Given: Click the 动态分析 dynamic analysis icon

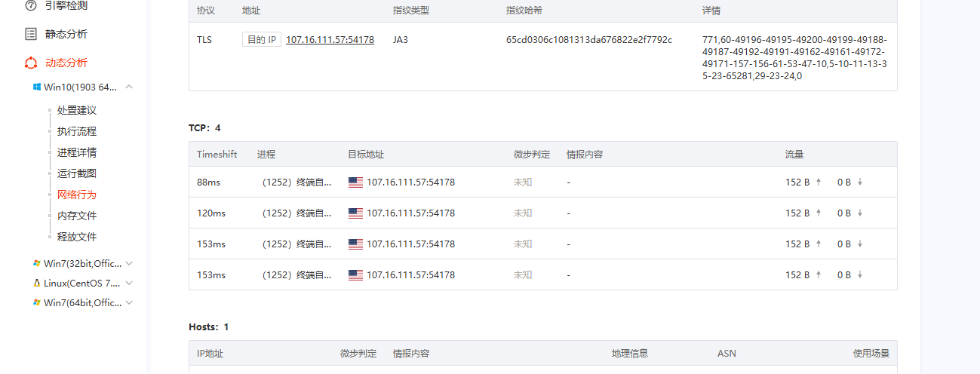Looking at the screenshot, I should (31, 63).
